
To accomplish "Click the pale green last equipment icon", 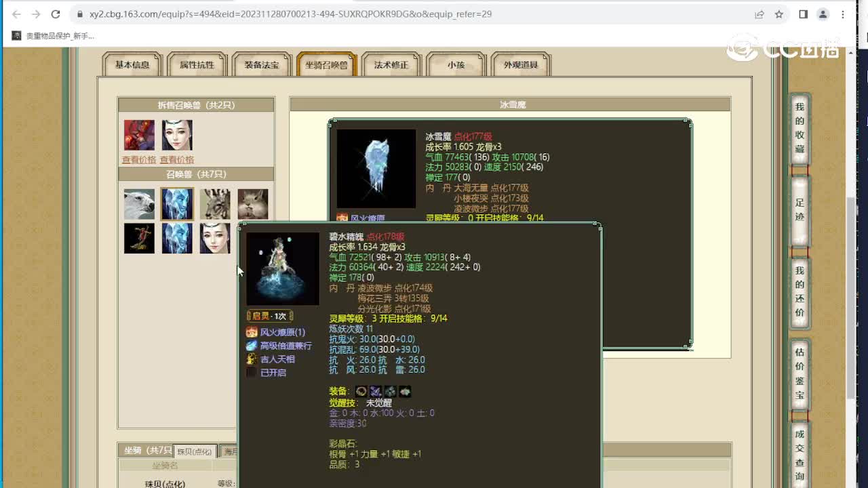I will (405, 392).
